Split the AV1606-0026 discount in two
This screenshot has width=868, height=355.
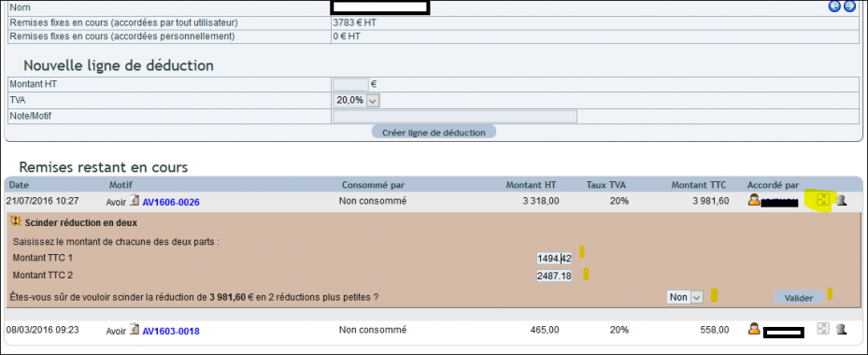click(x=823, y=201)
